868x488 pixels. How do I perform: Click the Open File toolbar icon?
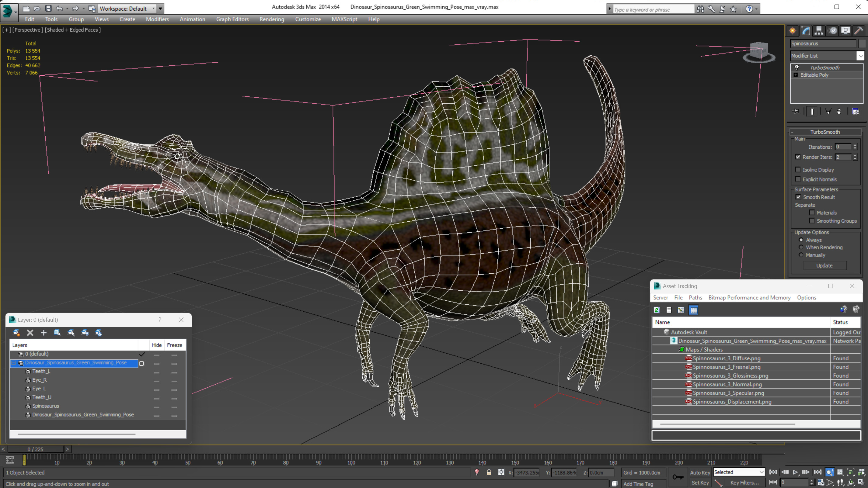[x=37, y=9]
